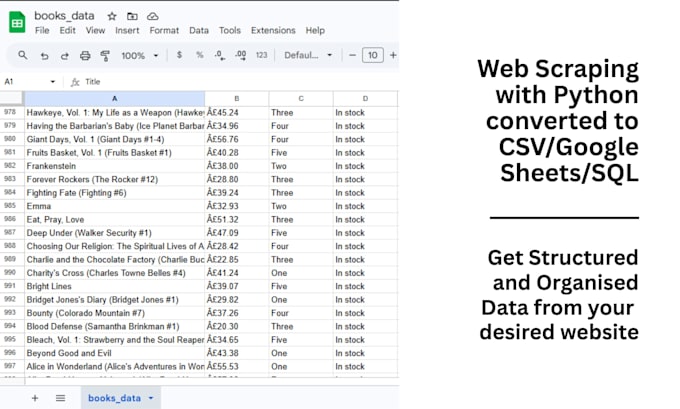Move document using the folder icon
The height and width of the screenshot is (409, 680).
pyautogui.click(x=132, y=16)
